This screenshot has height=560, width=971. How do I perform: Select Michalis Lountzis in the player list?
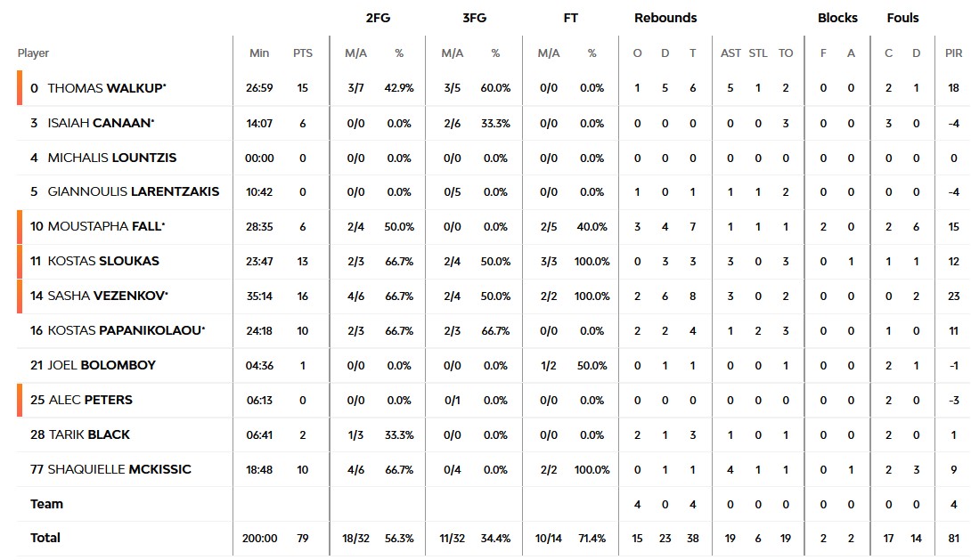click(111, 158)
